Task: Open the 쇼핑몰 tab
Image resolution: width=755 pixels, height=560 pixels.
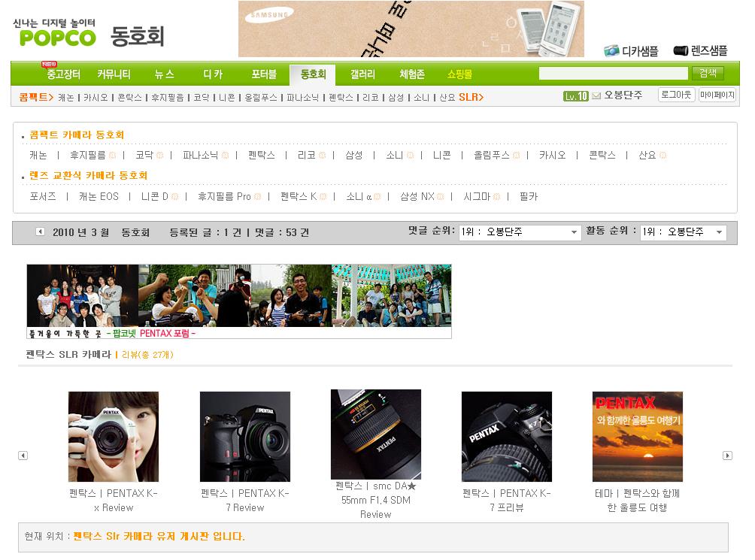Action: click(459, 74)
